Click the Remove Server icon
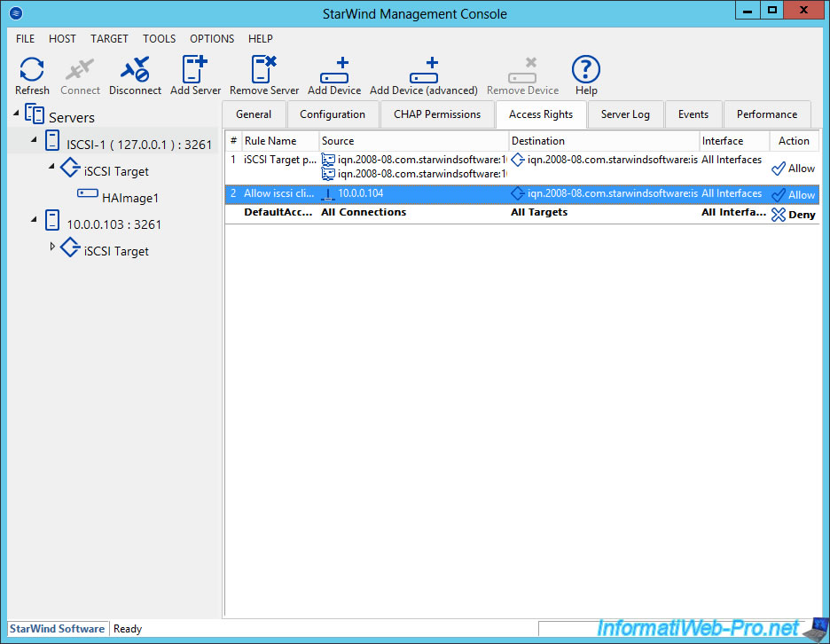Viewport: 830px width, 644px height. [x=264, y=70]
